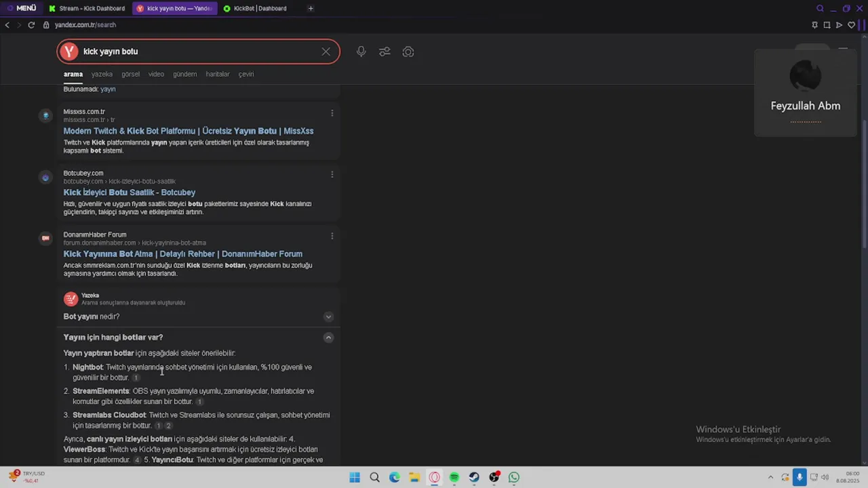The image size is (868, 488).
Task: Collapse Yayın için hangi botlar var? section
Action: point(328,338)
